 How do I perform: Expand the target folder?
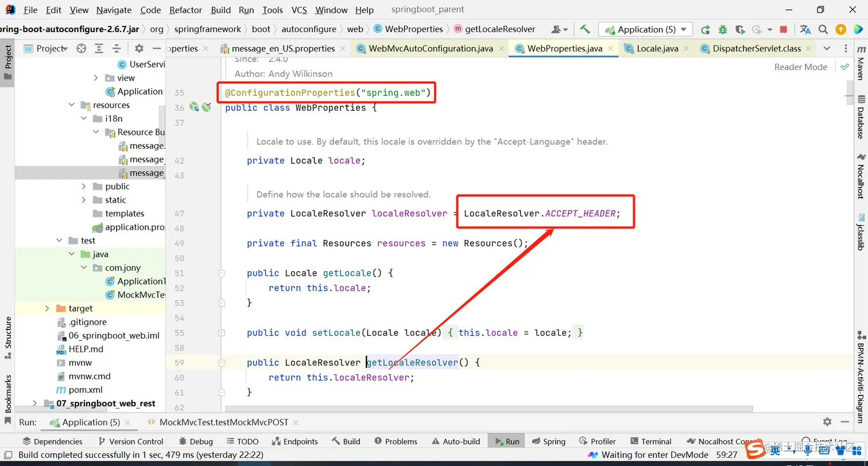47,309
